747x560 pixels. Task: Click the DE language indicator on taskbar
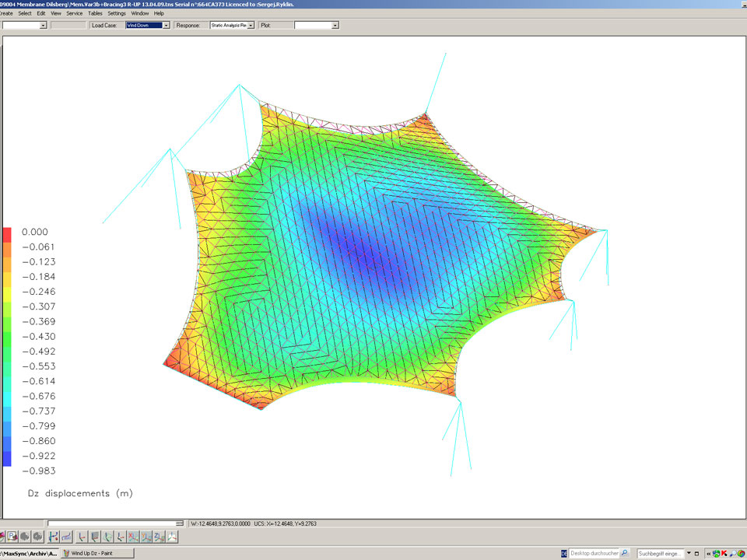click(x=563, y=553)
